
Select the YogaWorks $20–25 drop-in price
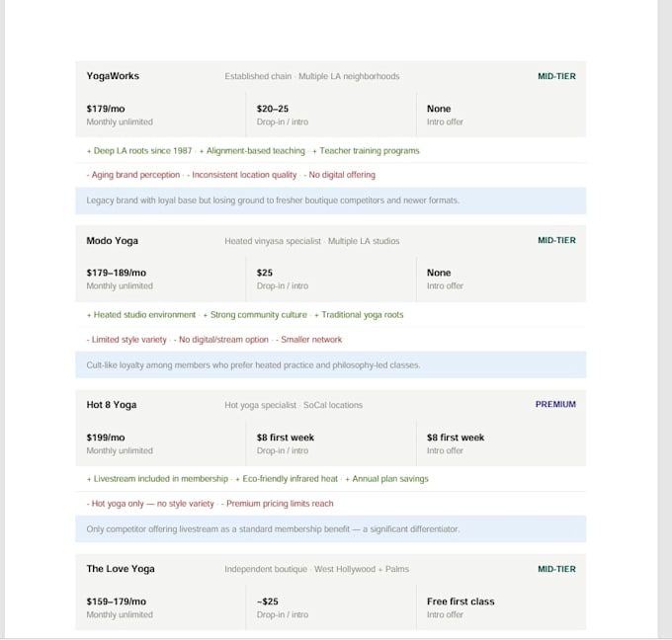pos(273,109)
